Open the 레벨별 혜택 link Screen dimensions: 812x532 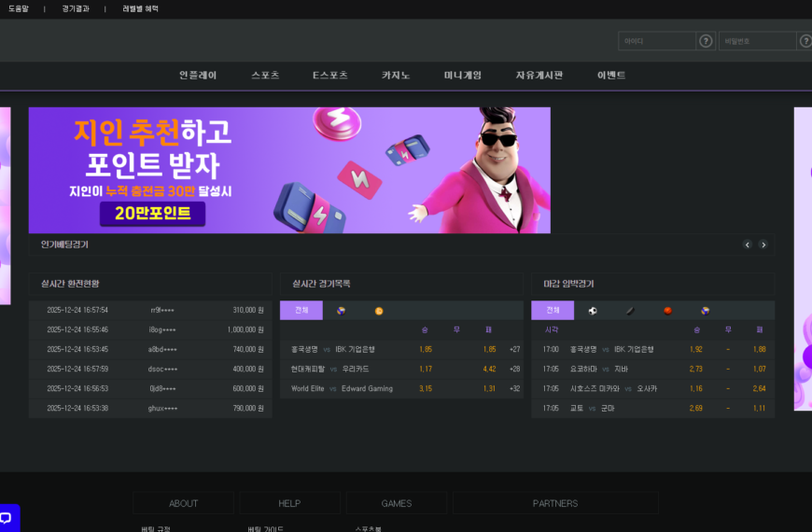(140, 8)
